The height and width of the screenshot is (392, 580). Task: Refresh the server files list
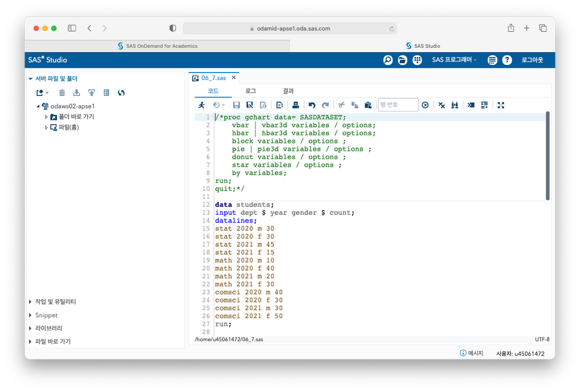tap(121, 92)
